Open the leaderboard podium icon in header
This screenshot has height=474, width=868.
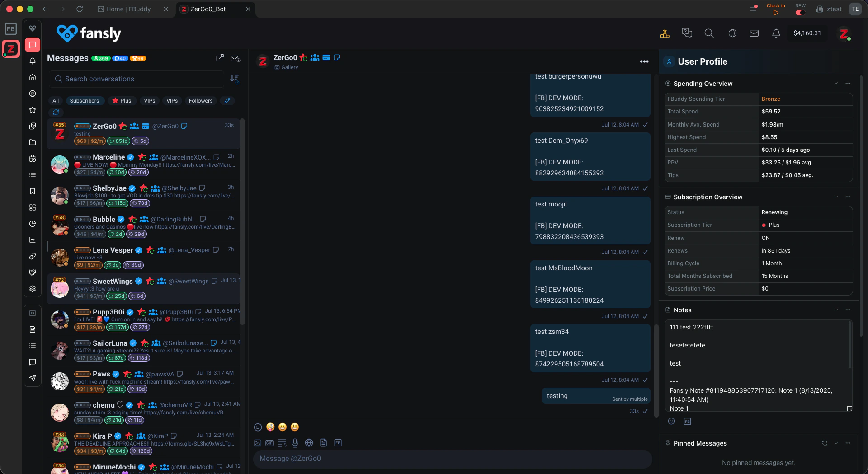665,33
